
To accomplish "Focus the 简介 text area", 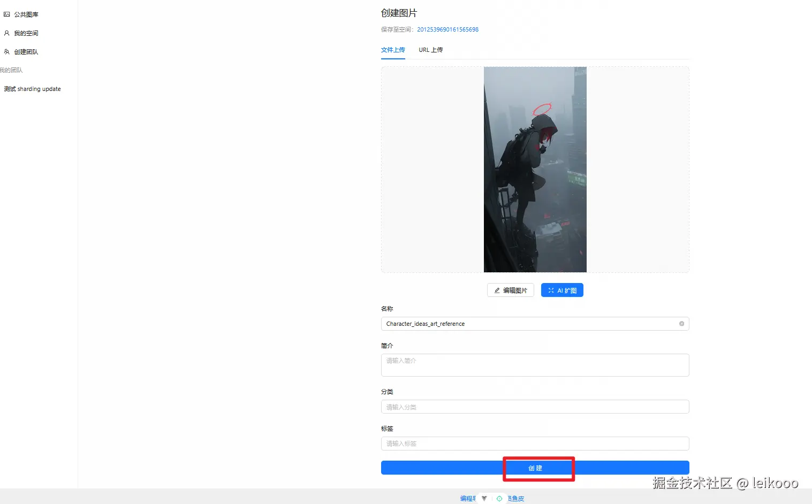I will pyautogui.click(x=535, y=365).
